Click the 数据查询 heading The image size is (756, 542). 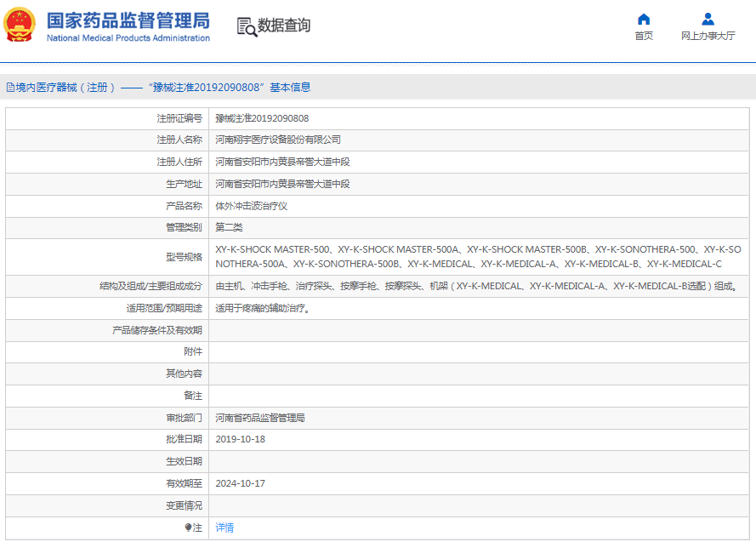point(283,25)
